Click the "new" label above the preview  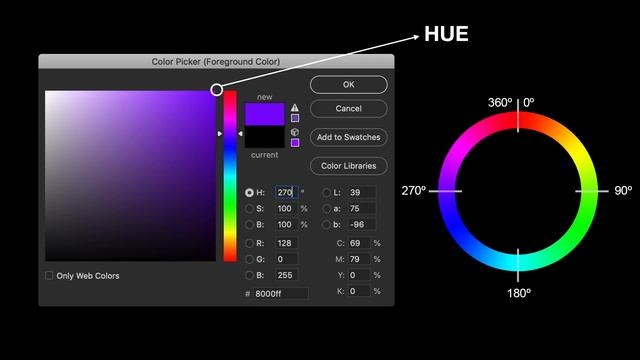[x=264, y=97]
